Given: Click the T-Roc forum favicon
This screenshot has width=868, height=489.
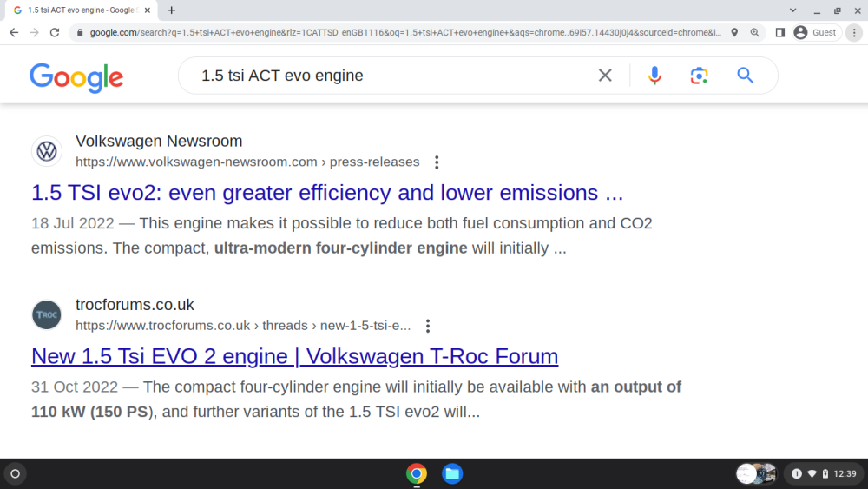Looking at the screenshot, I should click(x=47, y=314).
